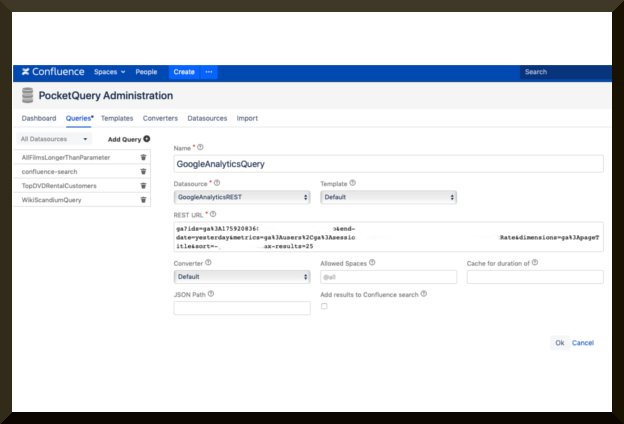The height and width of the screenshot is (424, 624).
Task: Open the All Datasources filter dropdown
Action: [54, 139]
